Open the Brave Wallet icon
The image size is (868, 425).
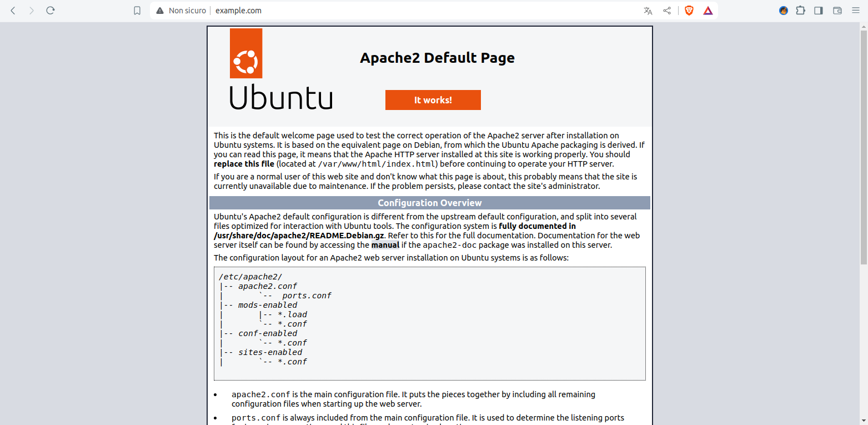coord(837,11)
